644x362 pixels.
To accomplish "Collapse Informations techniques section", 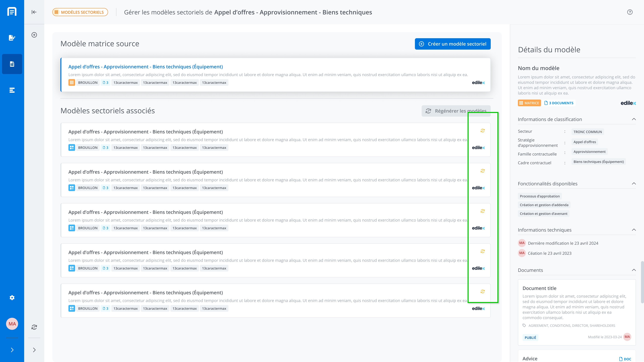I will click(634, 230).
